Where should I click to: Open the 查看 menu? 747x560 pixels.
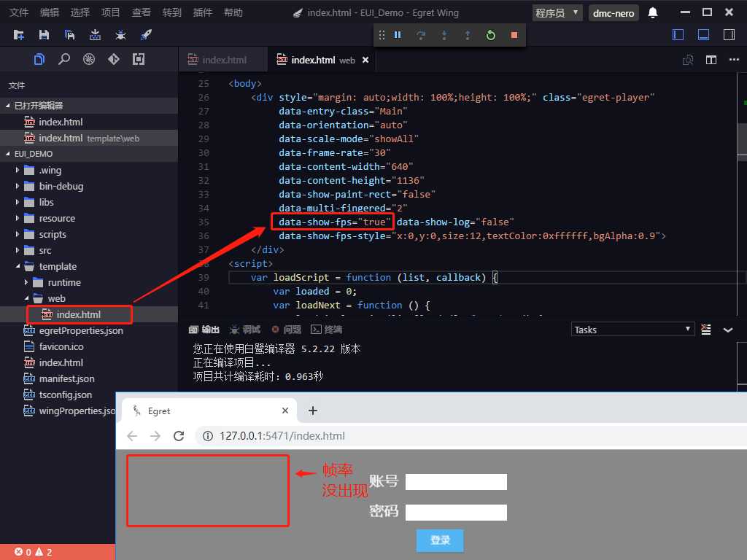[141, 12]
